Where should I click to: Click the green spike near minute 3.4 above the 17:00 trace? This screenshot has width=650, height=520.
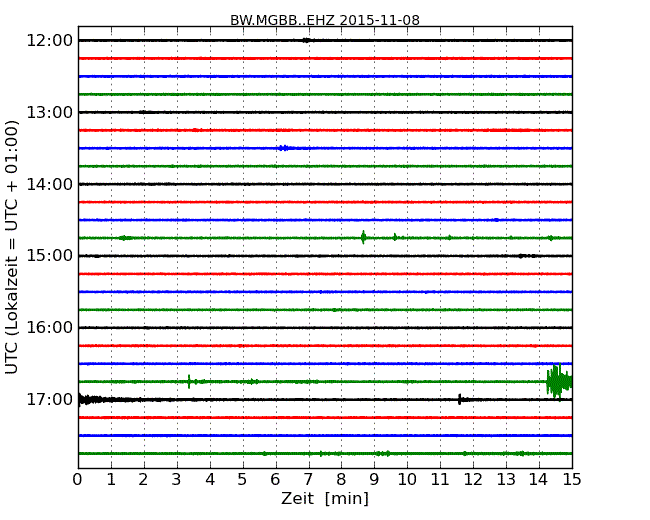[x=189, y=381]
